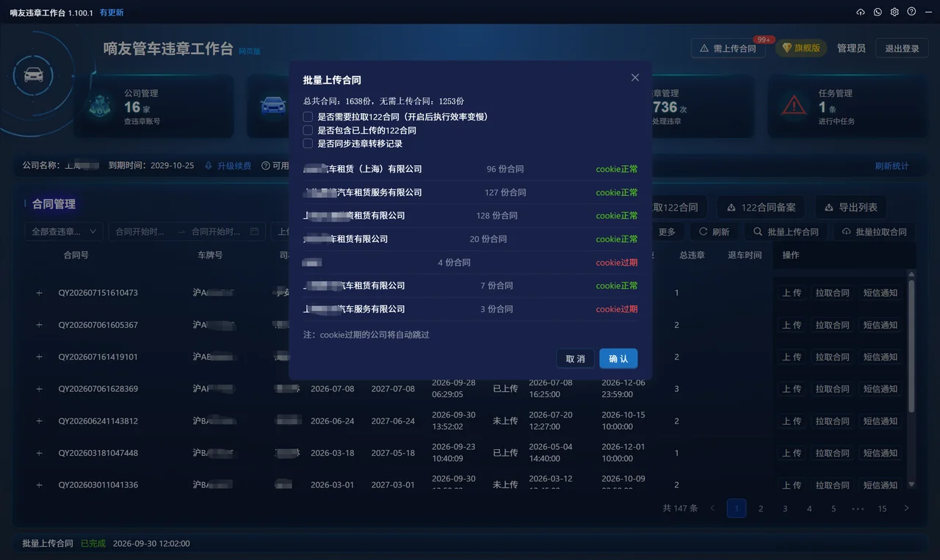Close the 批量上传合同 dialog with X
940x560 pixels.
tap(635, 78)
